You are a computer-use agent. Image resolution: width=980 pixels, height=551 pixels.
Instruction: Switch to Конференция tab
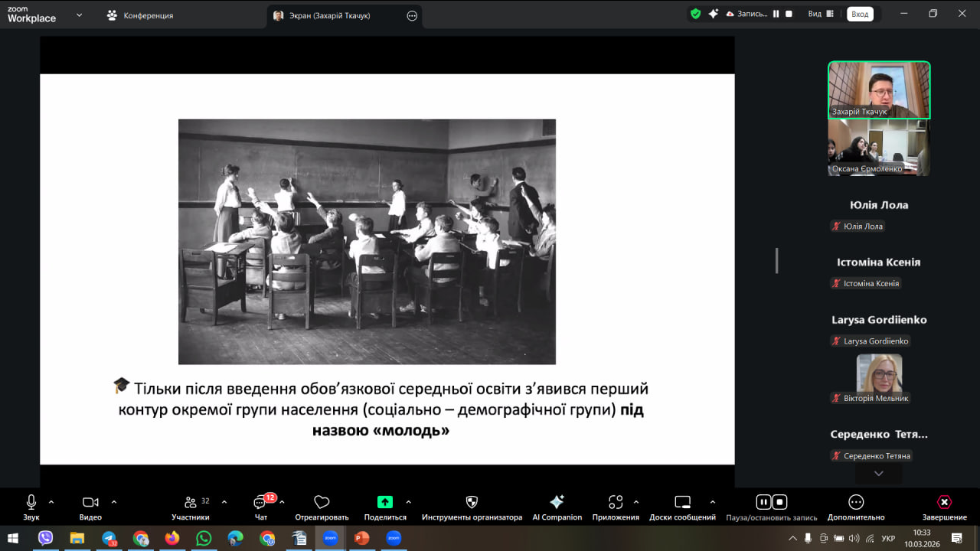[x=140, y=15]
